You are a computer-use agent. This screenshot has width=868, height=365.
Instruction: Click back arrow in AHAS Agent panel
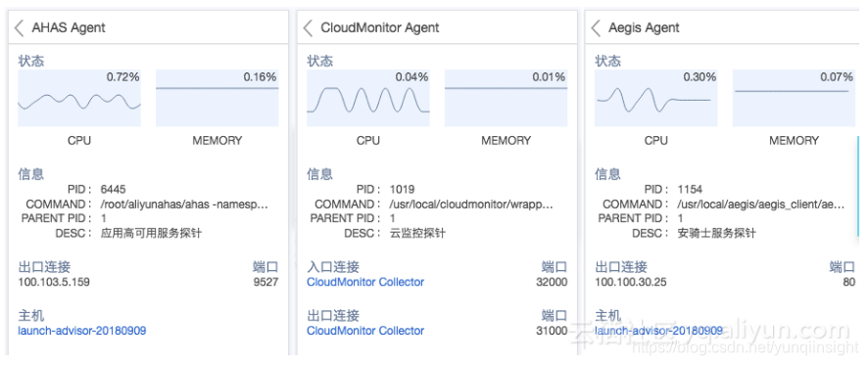pos(20,28)
